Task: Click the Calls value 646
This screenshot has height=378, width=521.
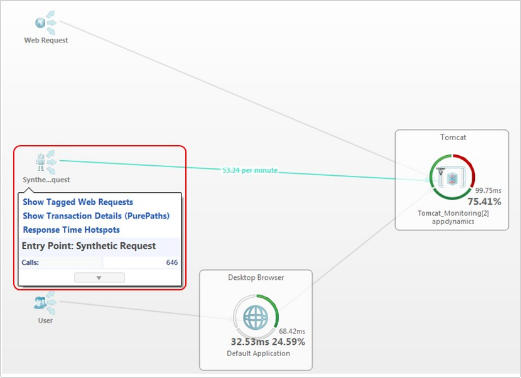Action: 172,263
